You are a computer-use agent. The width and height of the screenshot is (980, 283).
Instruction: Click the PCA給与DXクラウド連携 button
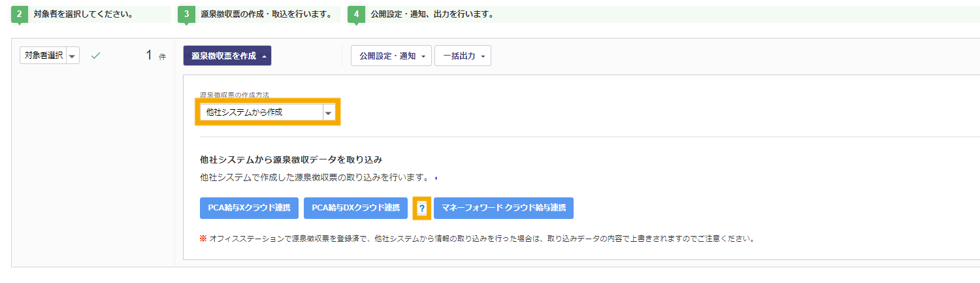pos(355,208)
